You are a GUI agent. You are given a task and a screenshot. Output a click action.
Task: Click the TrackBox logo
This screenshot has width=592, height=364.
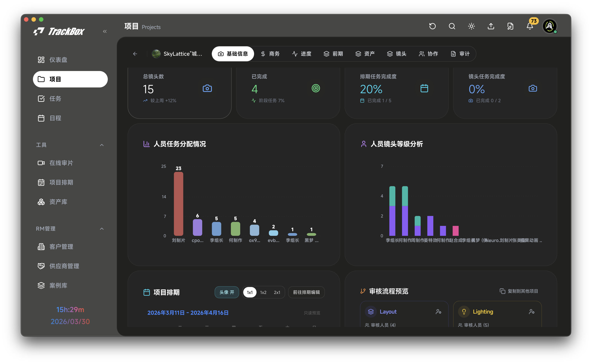(x=59, y=31)
